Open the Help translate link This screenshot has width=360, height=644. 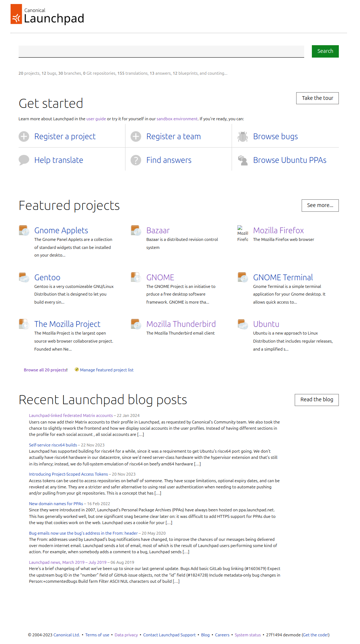[59, 160]
